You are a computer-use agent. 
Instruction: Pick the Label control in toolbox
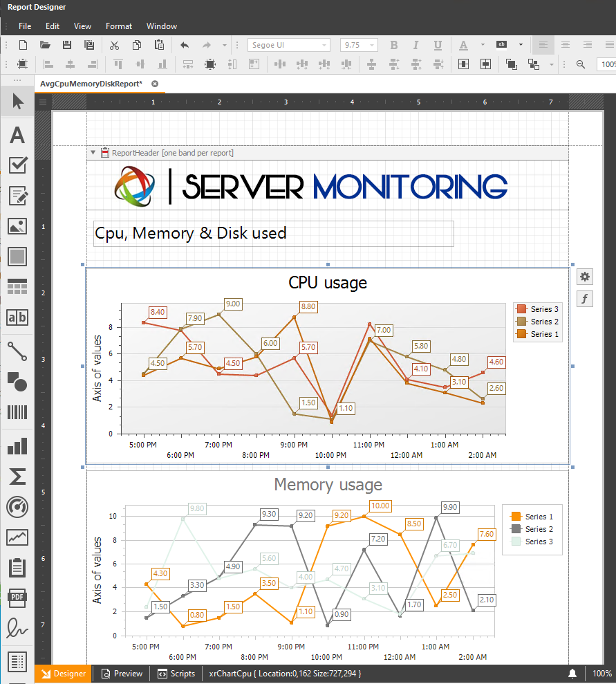click(17, 135)
